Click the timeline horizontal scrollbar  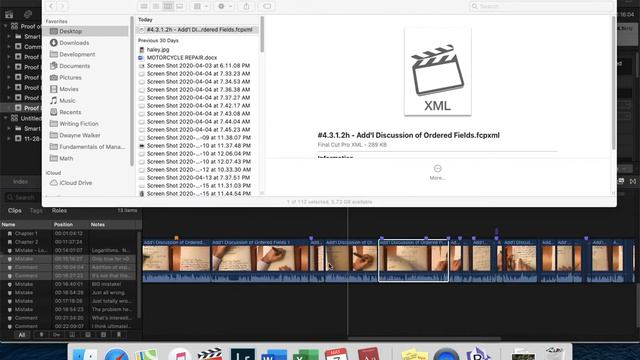424,338
